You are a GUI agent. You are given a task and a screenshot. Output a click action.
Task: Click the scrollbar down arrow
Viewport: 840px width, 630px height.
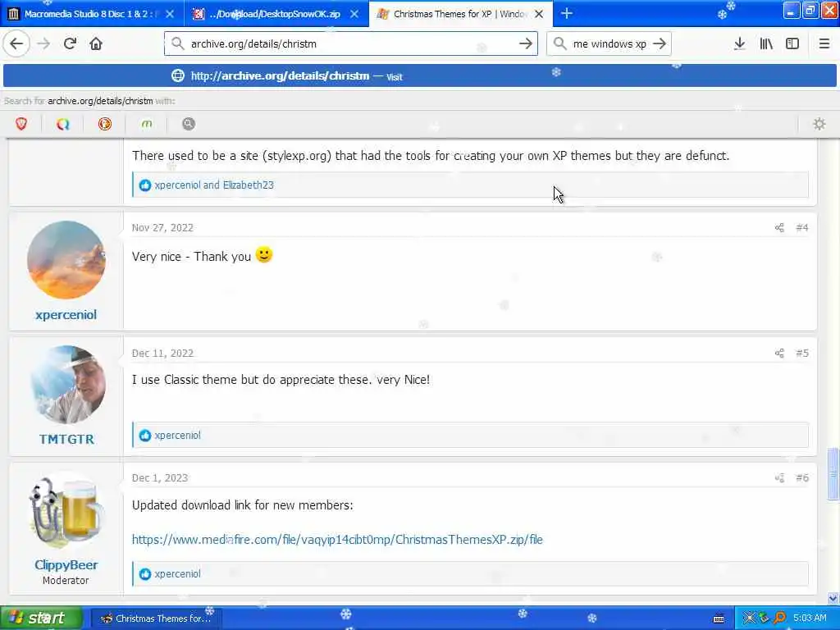(833, 598)
